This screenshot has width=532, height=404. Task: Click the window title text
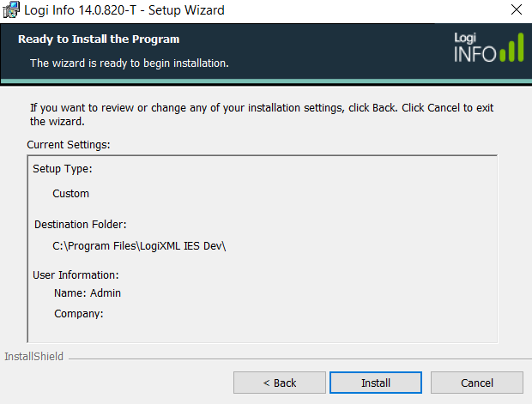[124, 10]
